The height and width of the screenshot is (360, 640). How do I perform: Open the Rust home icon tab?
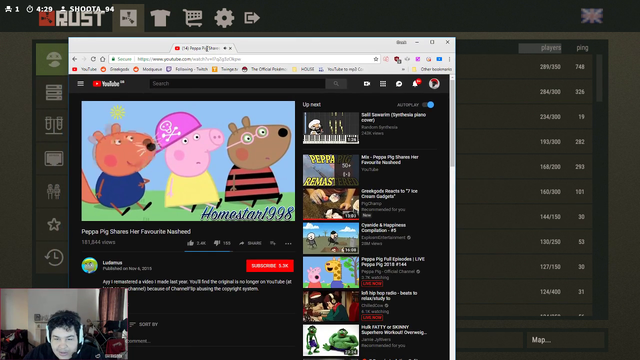tap(128, 18)
